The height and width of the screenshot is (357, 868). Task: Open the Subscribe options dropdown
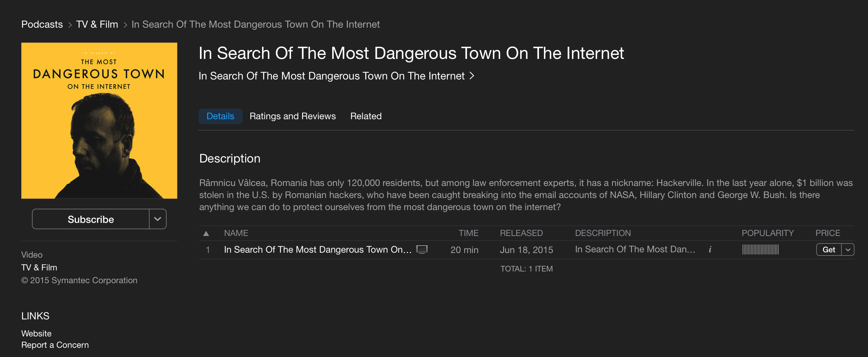coord(157,219)
